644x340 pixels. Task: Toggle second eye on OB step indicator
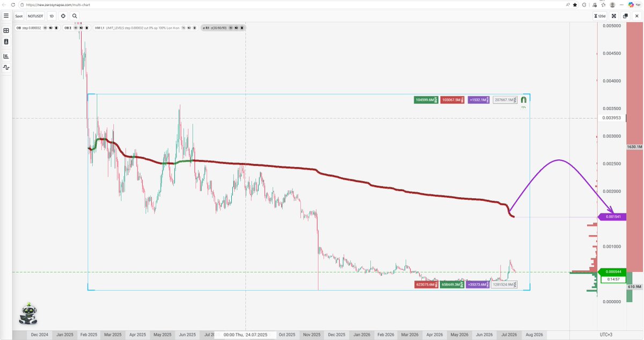point(50,28)
